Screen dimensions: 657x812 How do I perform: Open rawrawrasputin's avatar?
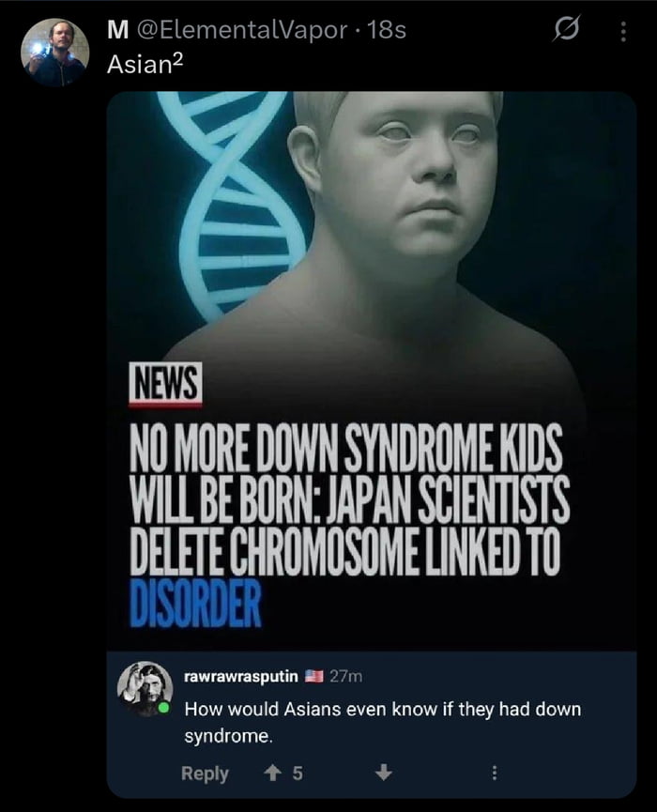[145, 689]
